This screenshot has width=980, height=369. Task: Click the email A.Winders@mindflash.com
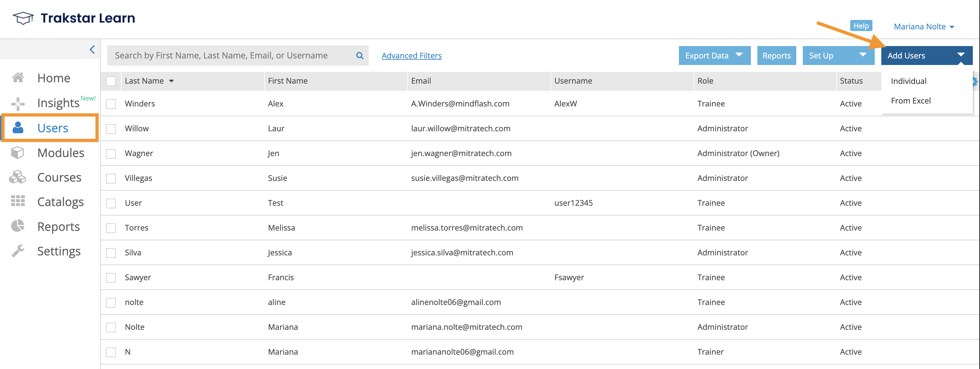pyautogui.click(x=460, y=104)
